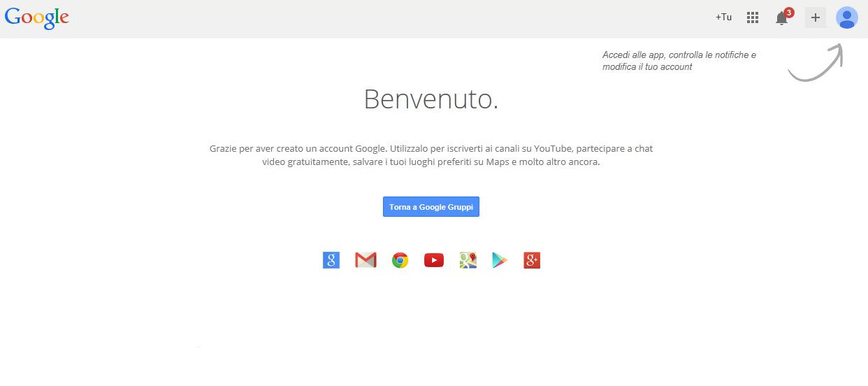
Task: Click the Google logo
Action: 37,18
